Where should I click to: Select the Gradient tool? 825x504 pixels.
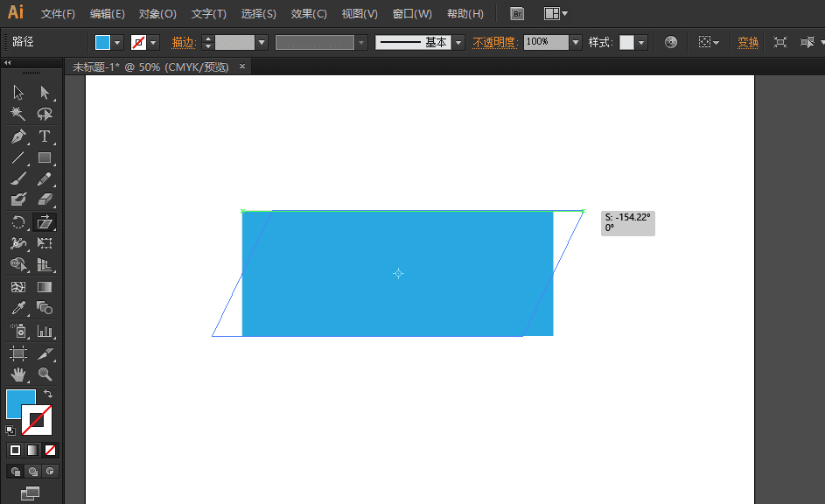(45, 287)
